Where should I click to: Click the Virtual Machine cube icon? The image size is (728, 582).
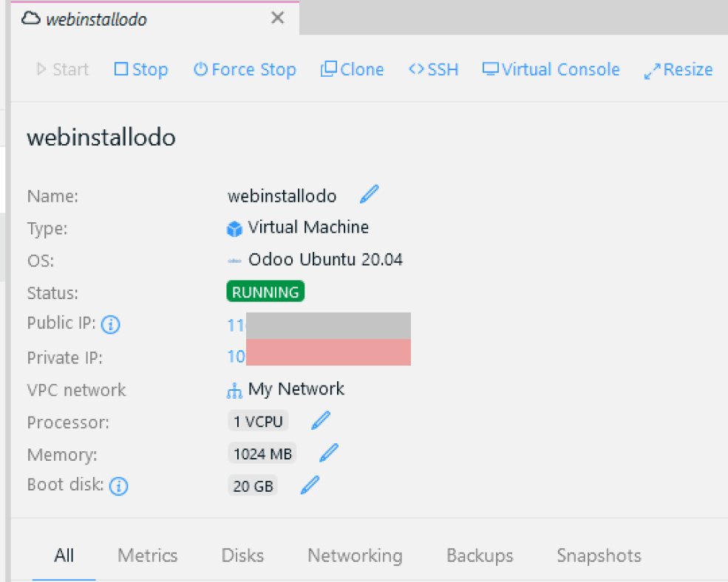pos(234,227)
